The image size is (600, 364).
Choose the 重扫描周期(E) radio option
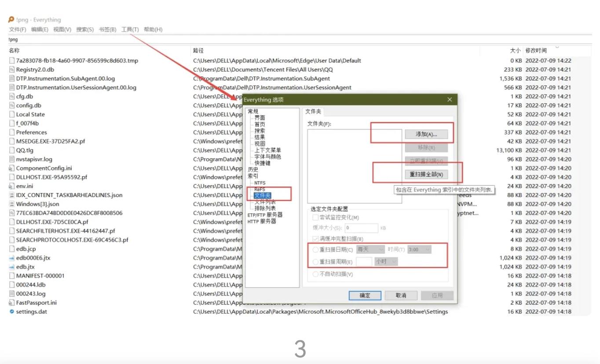pos(315,262)
